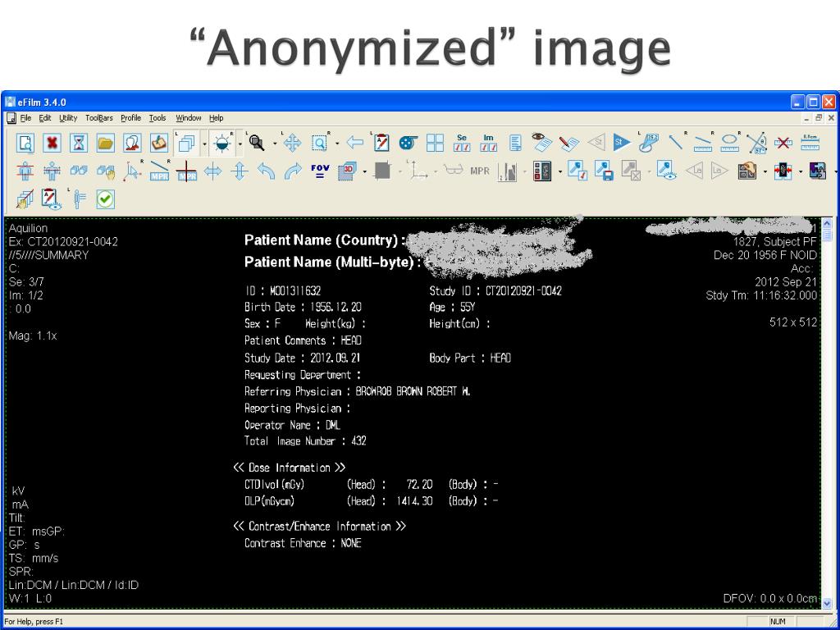
Task: Click the 'Stdy Tm: 11:16:32.000' text
Action: pyautogui.click(x=761, y=295)
